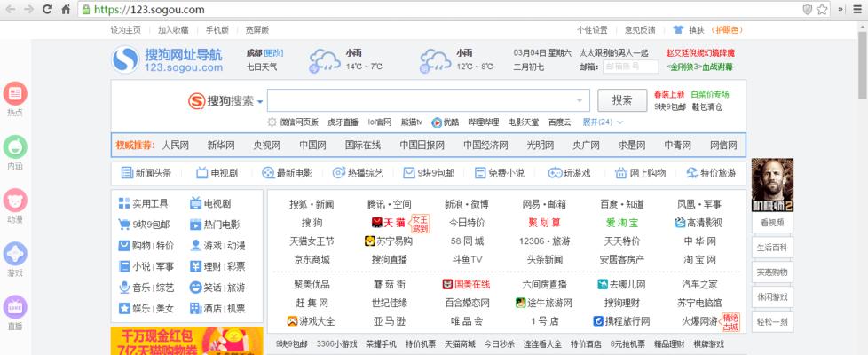Image resolution: width=868 pixels, height=355 pixels.
Task: Open 直播 sidebar icon
Action: 15,307
